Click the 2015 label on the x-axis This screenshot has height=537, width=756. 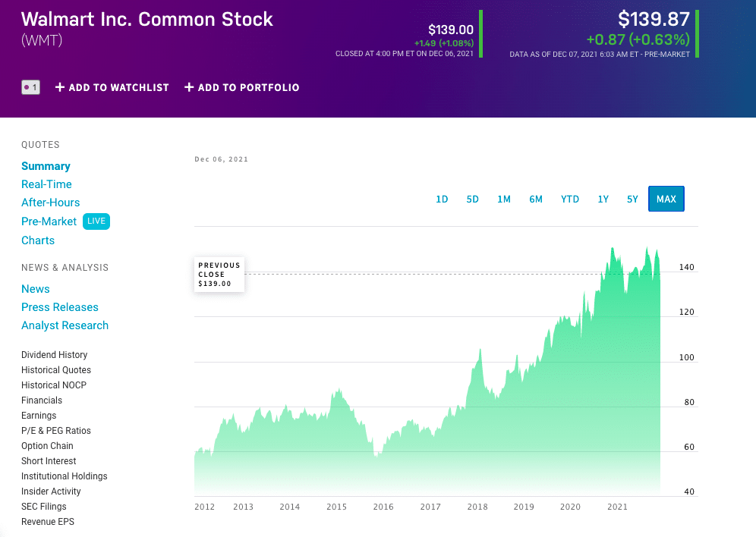(336, 507)
